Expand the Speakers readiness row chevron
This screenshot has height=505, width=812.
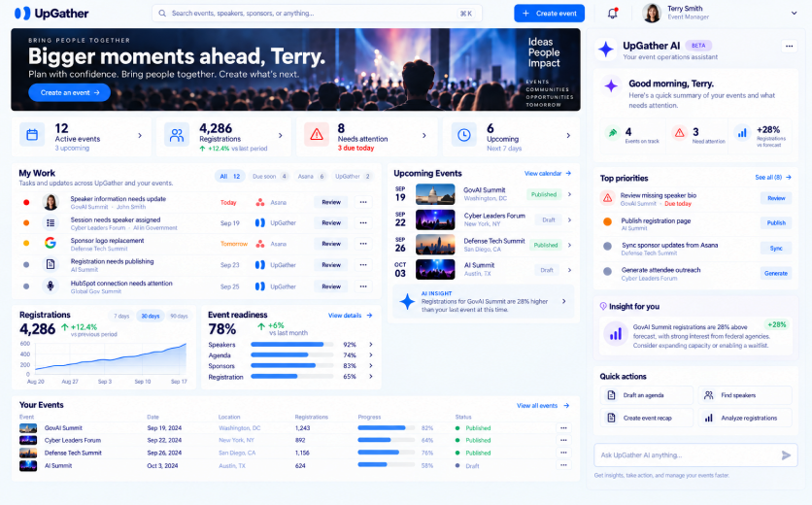coord(371,345)
